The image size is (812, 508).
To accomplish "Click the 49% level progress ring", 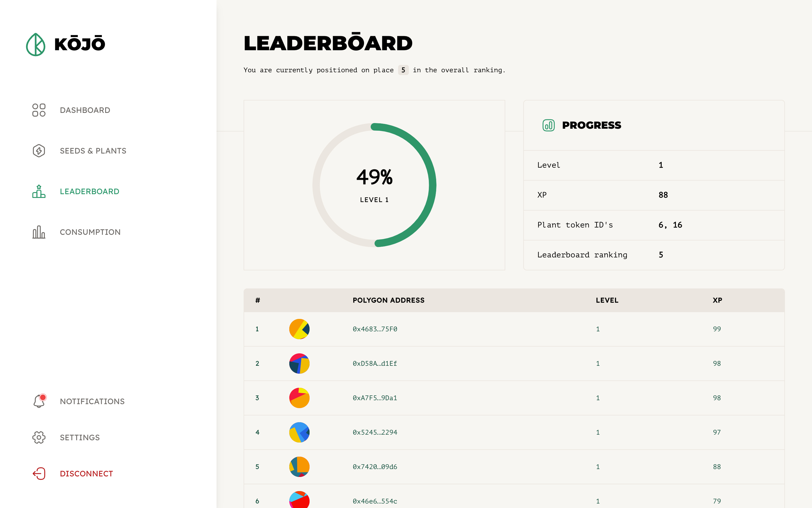I will click(x=374, y=185).
